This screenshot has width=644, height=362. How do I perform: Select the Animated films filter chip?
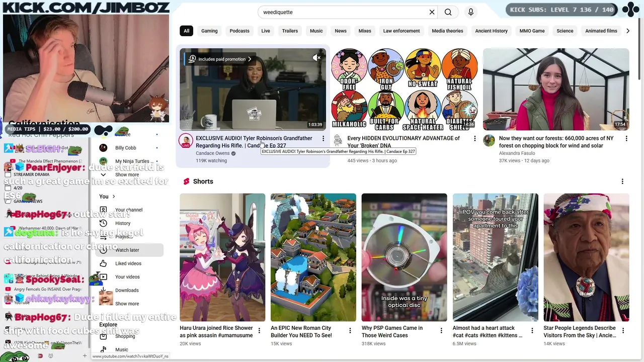click(601, 31)
